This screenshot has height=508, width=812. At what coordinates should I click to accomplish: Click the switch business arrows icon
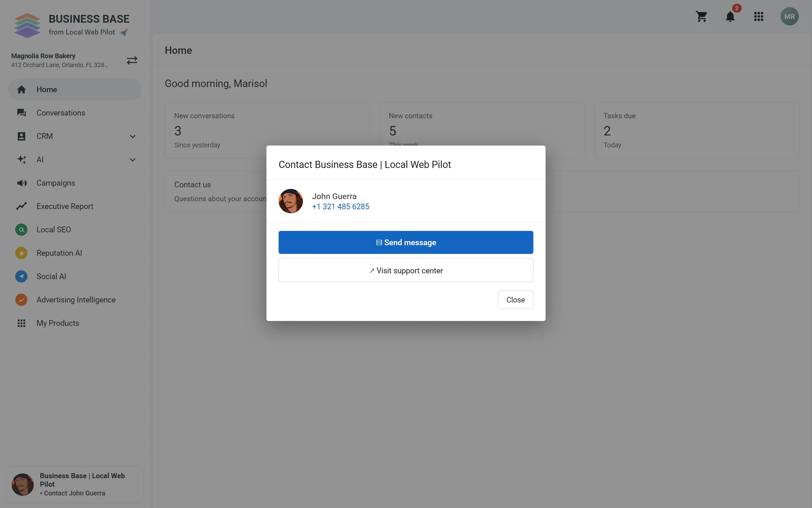point(132,60)
